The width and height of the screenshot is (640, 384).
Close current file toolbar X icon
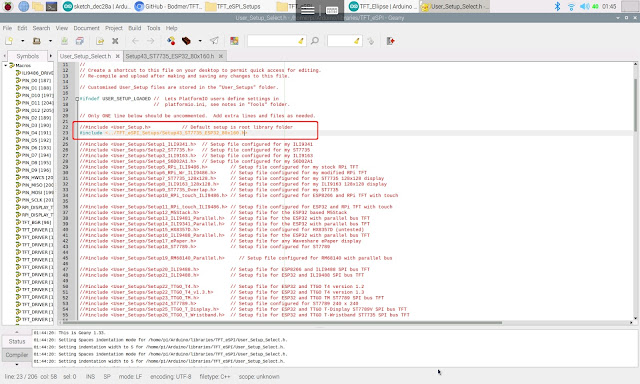tap(115, 41)
